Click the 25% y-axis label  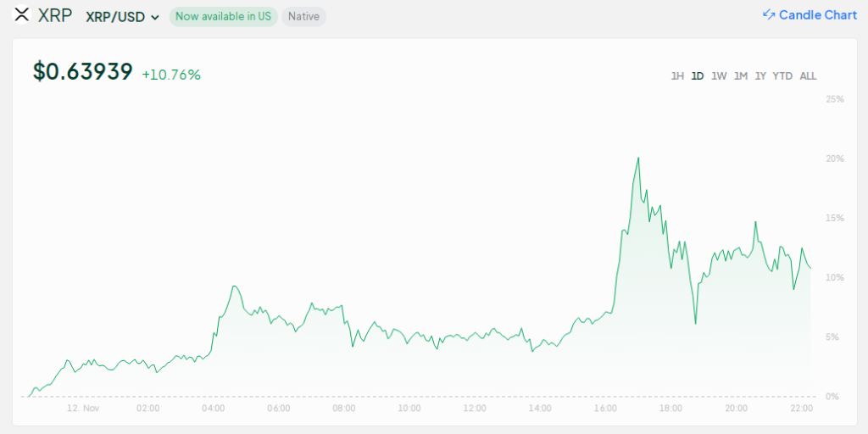[x=834, y=99]
